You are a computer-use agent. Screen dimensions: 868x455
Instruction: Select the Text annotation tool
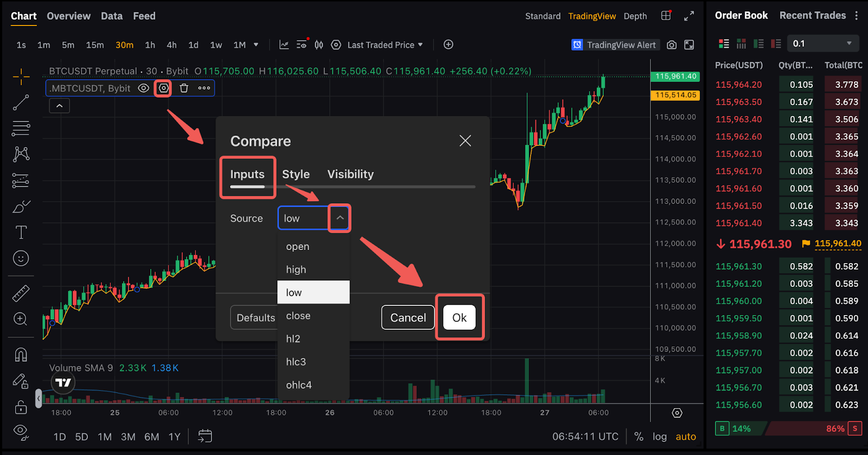click(21, 233)
